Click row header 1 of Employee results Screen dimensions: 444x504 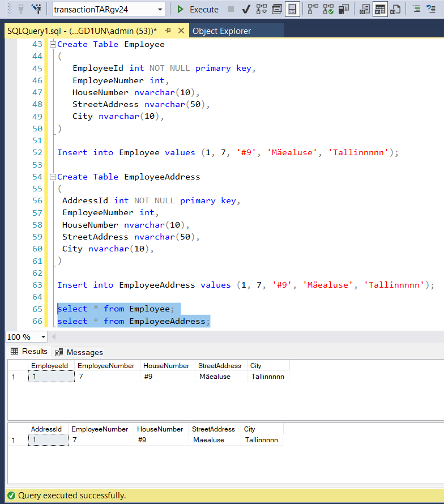tap(18, 377)
